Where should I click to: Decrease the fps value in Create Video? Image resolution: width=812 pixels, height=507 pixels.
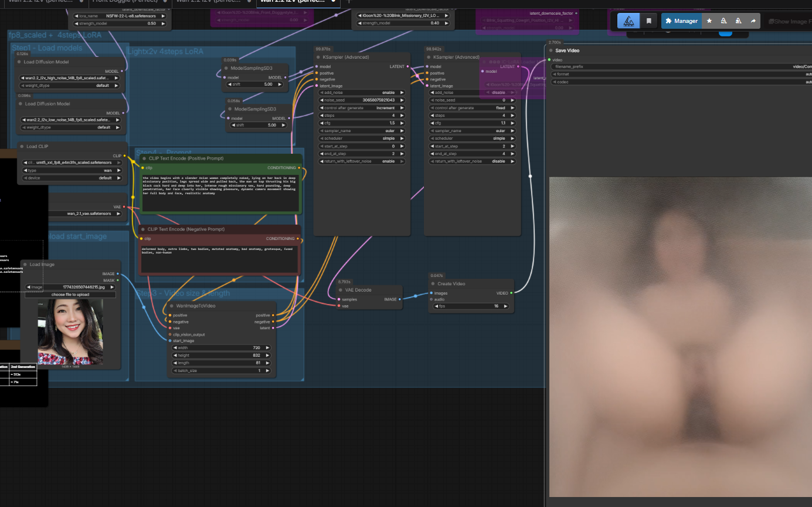coord(436,306)
